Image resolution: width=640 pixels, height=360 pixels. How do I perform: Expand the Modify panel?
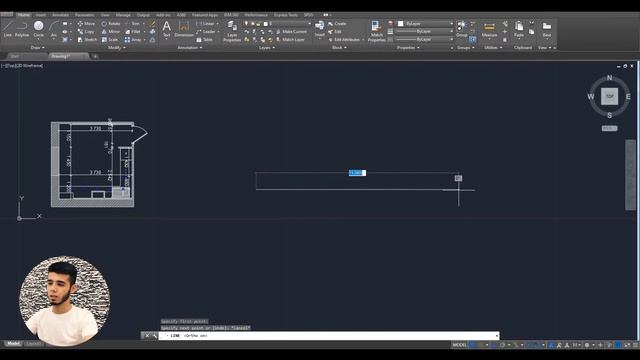[x=116, y=48]
